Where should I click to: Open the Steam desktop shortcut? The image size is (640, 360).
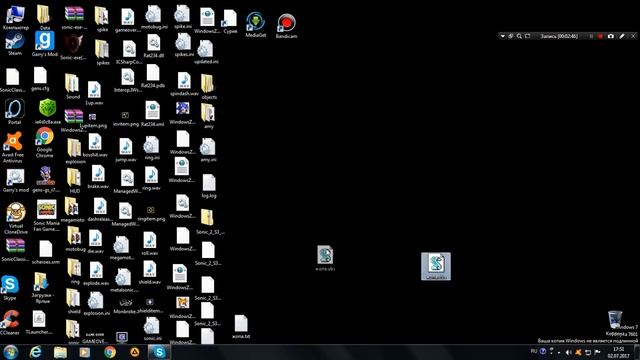tap(15, 44)
